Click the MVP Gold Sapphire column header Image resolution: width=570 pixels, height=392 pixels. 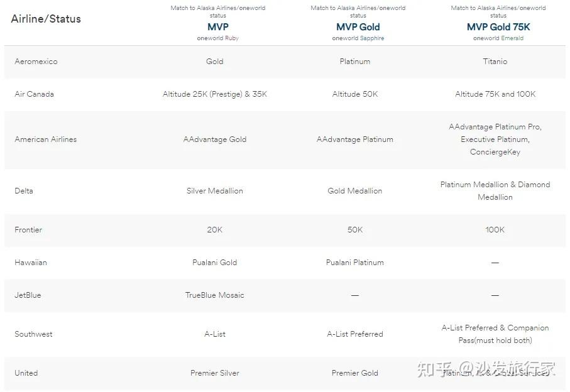point(358,27)
